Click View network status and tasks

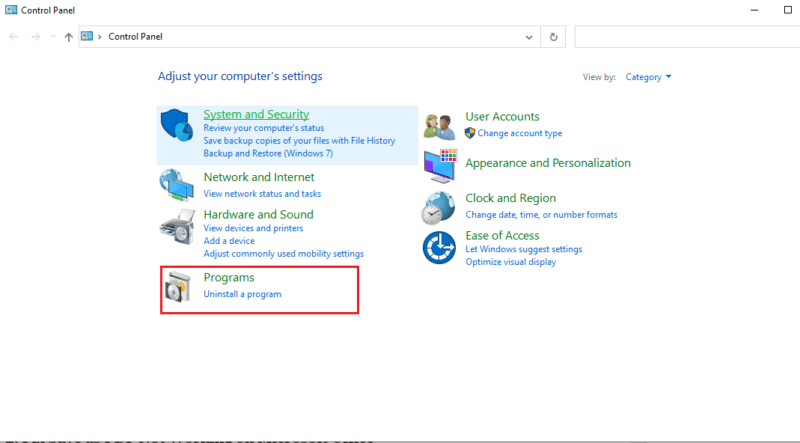click(x=262, y=194)
